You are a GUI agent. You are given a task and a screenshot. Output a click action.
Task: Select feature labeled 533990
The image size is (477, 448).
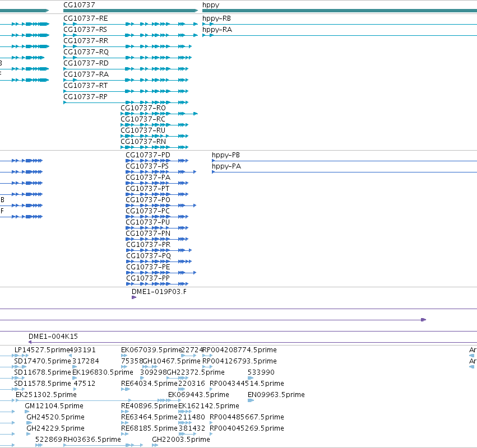coord(261,372)
